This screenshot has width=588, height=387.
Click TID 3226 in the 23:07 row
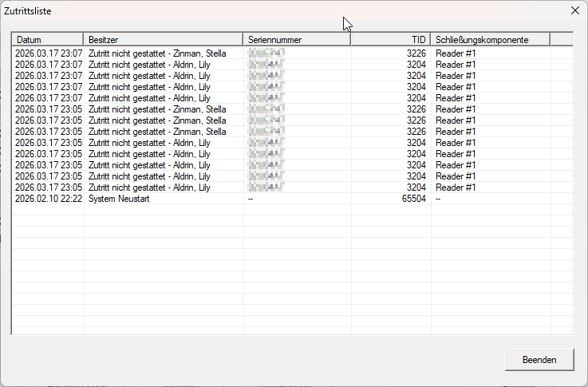coord(415,53)
